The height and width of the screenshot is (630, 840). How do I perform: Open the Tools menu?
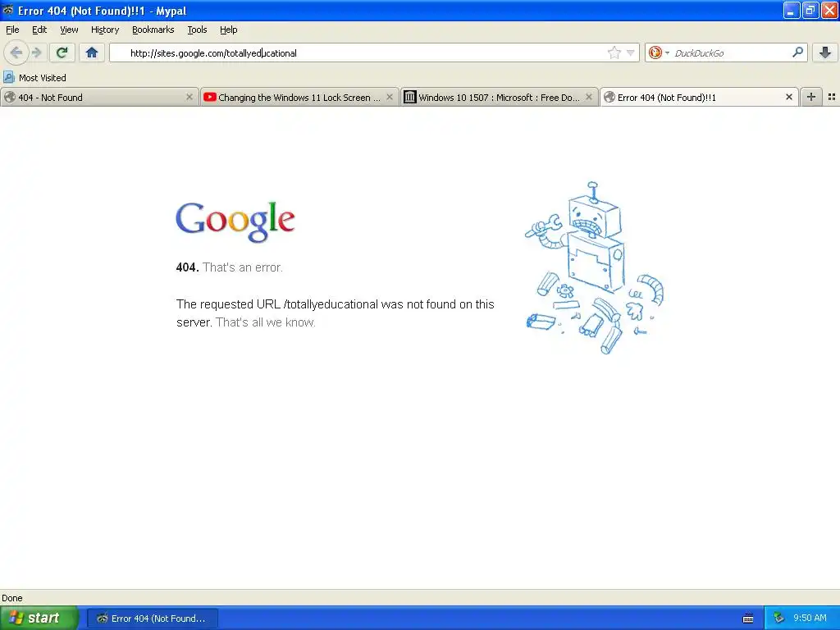click(x=197, y=30)
